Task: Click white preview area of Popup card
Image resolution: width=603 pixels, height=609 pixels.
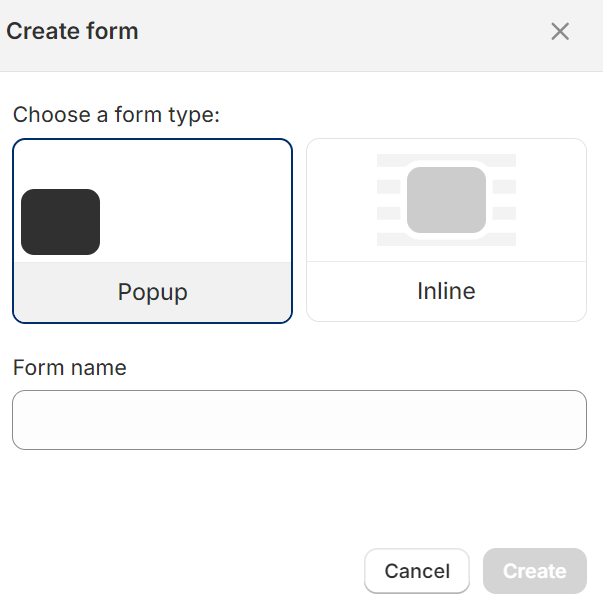Action: (200, 200)
